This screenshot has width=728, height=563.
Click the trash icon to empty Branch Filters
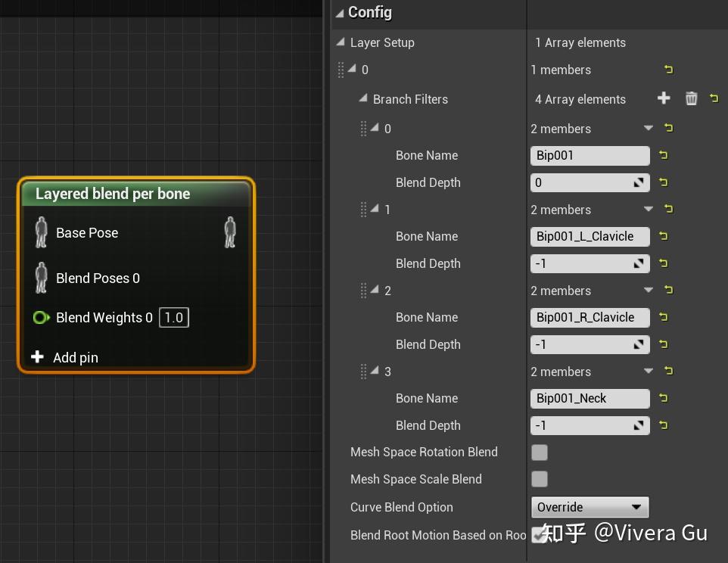click(691, 98)
